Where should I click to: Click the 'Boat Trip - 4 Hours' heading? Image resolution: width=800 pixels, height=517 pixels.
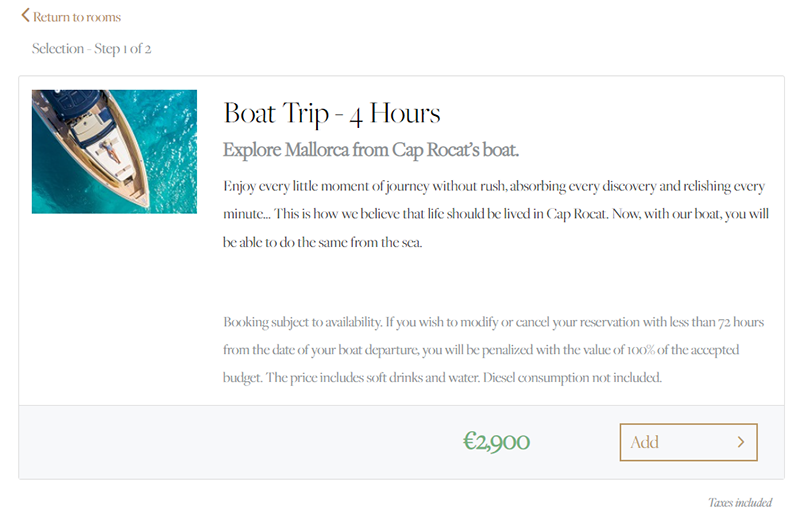click(332, 113)
